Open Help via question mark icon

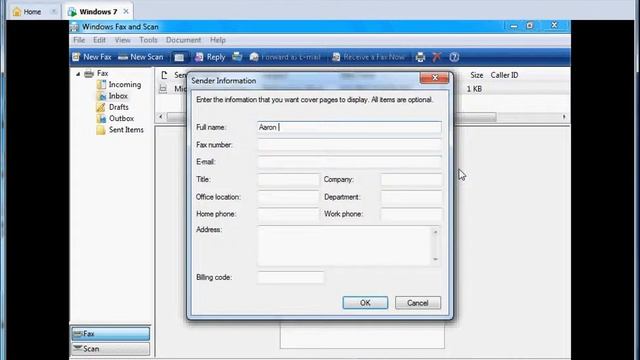[x=454, y=57]
